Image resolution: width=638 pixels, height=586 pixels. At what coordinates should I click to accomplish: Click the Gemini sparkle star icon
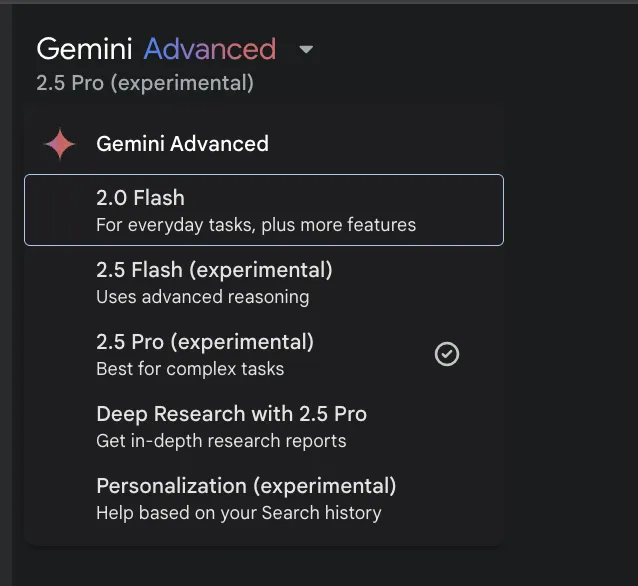click(x=60, y=144)
